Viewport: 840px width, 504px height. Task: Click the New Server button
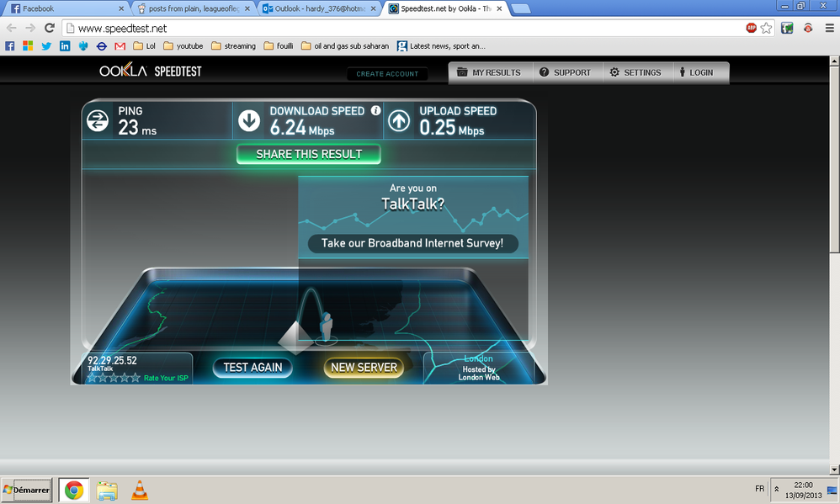(x=364, y=368)
